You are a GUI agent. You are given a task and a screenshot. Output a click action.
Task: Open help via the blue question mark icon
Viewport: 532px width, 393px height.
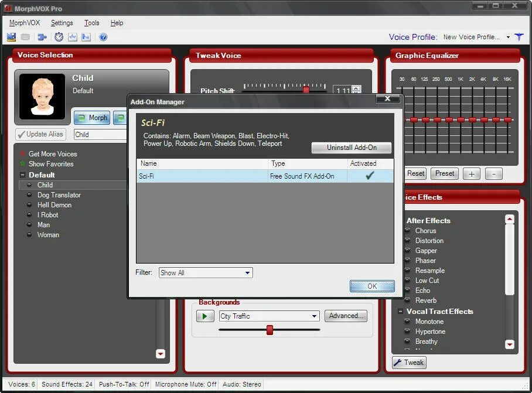[x=103, y=37]
